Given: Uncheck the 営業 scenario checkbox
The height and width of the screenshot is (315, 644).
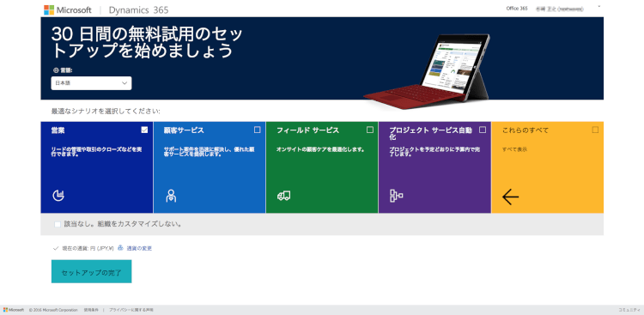Looking at the screenshot, I should 144,130.
